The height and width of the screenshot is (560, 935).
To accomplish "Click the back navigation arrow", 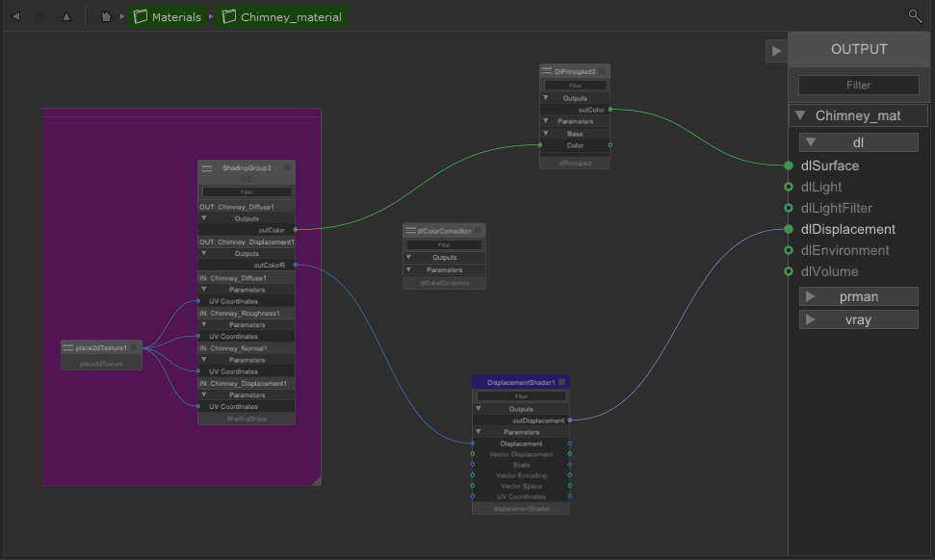I will click(15, 16).
